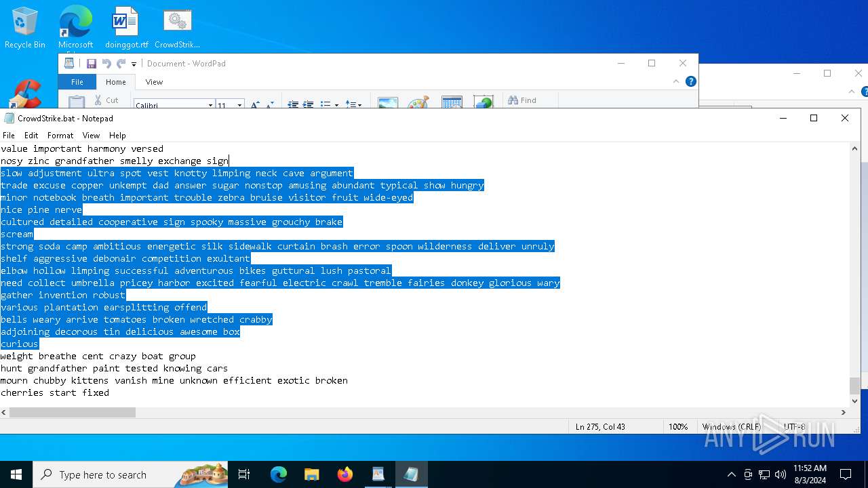Open the line spacing dropdown in WordPad
The width and height of the screenshot is (868, 488).
pos(353,104)
